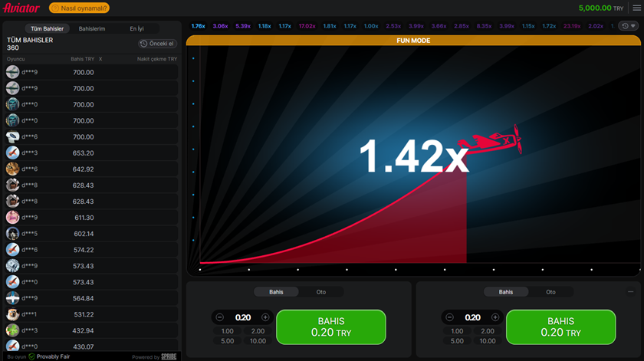644x361 pixels.
Task: Choose 2.00 quick amount in left panel
Action: click(258, 331)
